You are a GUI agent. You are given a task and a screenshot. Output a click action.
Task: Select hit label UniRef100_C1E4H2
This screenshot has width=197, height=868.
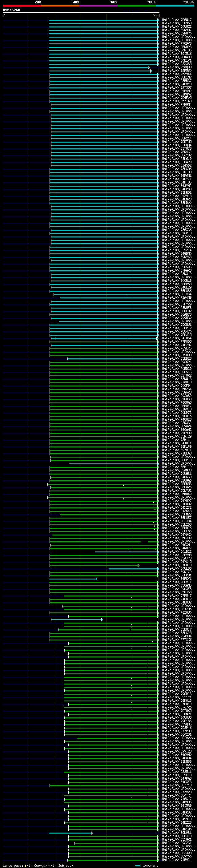176,91
